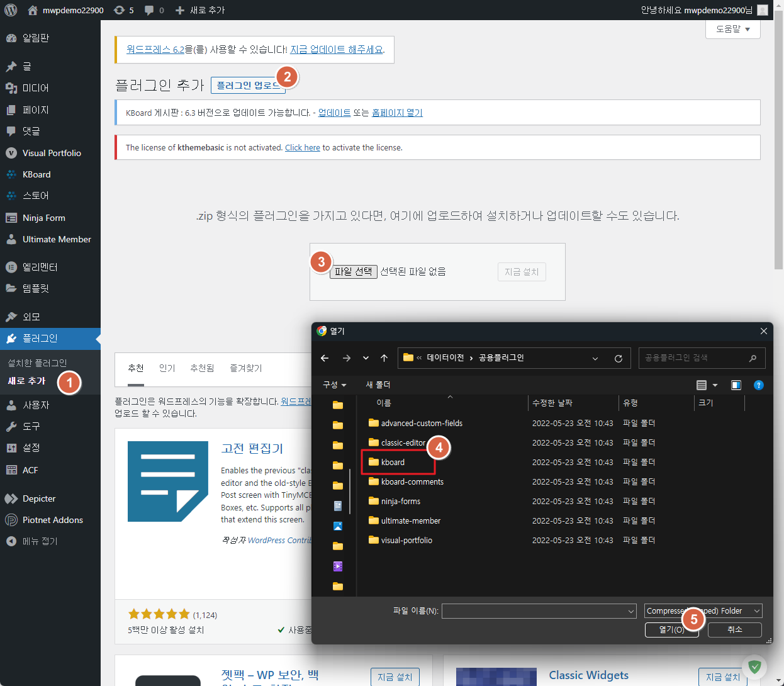Switch to the 추천 tab
This screenshot has width=784, height=686.
point(136,369)
